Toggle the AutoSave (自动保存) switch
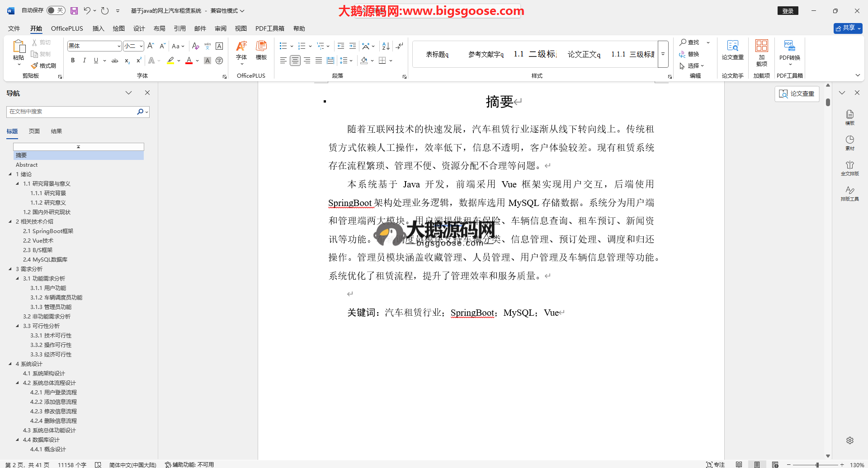 [x=56, y=10]
